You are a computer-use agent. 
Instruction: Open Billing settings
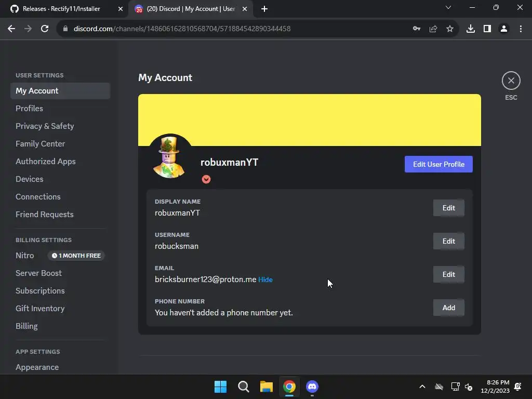pyautogui.click(x=60, y=326)
